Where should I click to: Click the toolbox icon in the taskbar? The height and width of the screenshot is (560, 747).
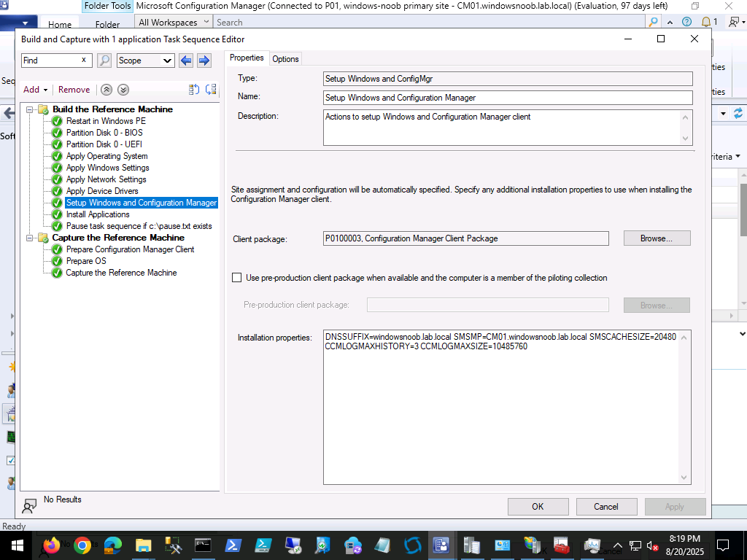562,545
